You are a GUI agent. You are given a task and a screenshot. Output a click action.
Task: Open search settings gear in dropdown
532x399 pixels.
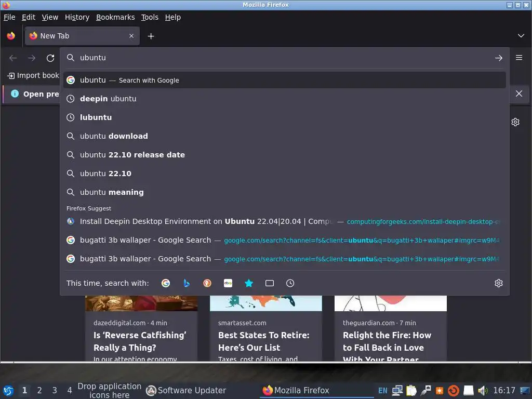(x=498, y=283)
